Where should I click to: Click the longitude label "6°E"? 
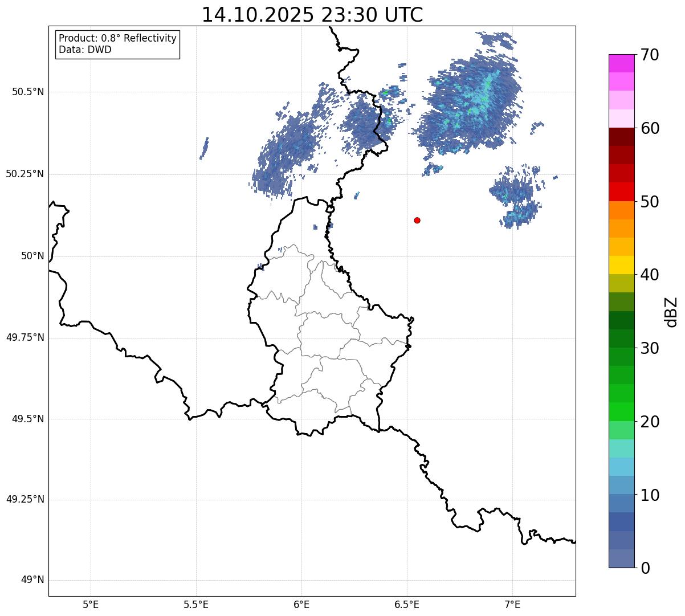pyautogui.click(x=301, y=604)
